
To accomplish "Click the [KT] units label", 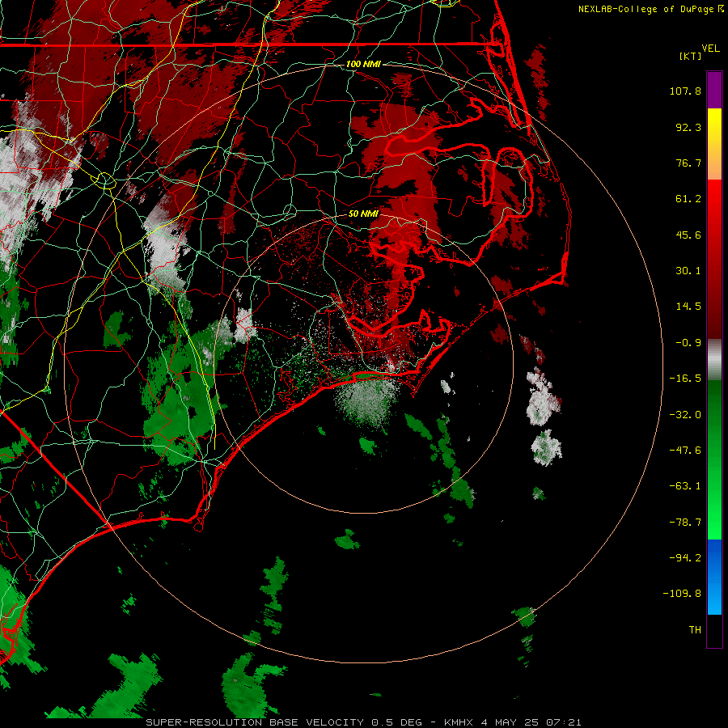I will (x=691, y=56).
